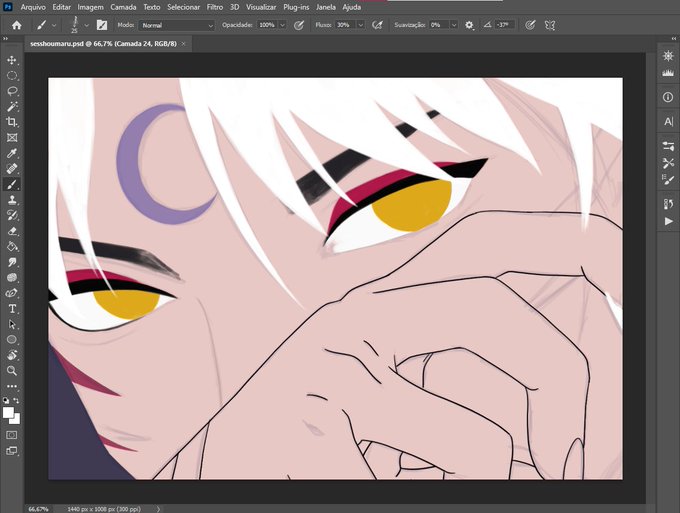Open the Brush Preset picker arrow

point(86,26)
